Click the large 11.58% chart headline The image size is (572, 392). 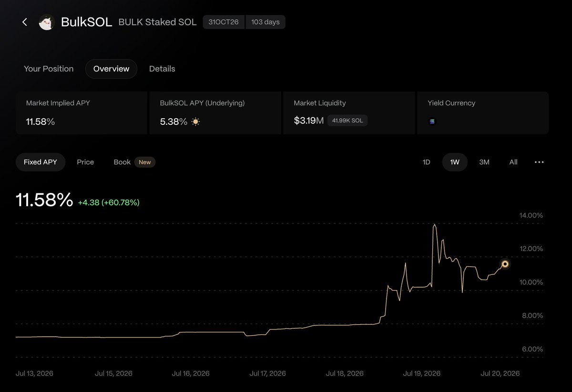(44, 200)
